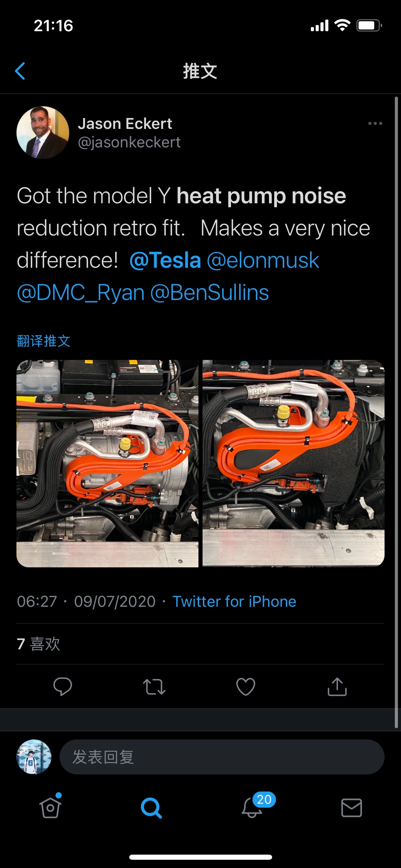Screen dimensions: 401x868
Task: Tap 翻译推文 to translate tweet
Action: point(44,341)
